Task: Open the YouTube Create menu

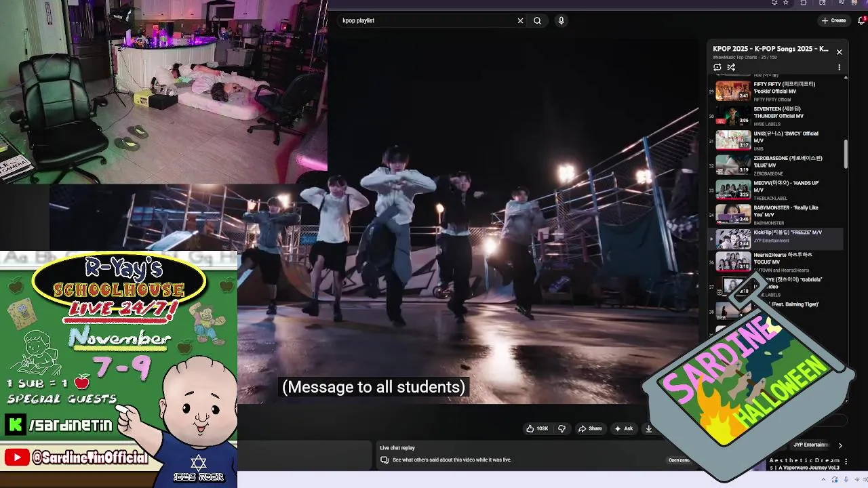Action: (833, 20)
